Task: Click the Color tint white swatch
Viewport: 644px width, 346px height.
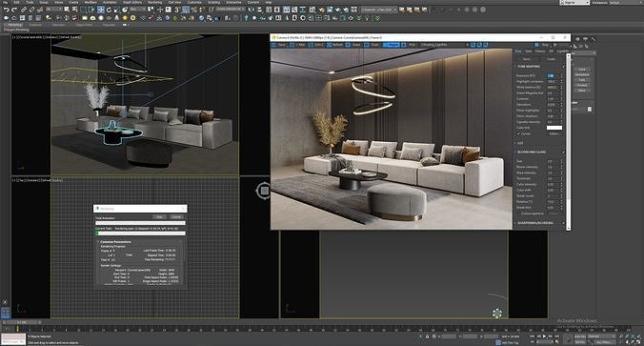Action: click(554, 128)
